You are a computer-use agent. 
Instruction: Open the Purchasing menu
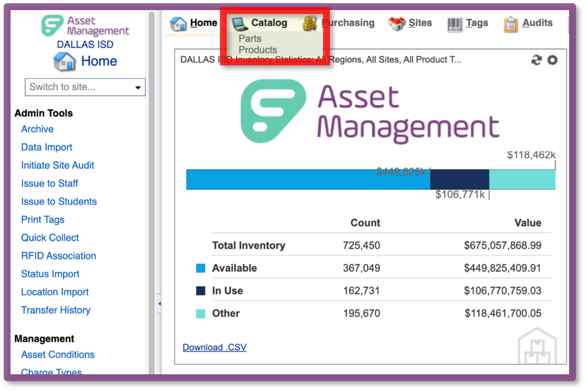coord(348,23)
